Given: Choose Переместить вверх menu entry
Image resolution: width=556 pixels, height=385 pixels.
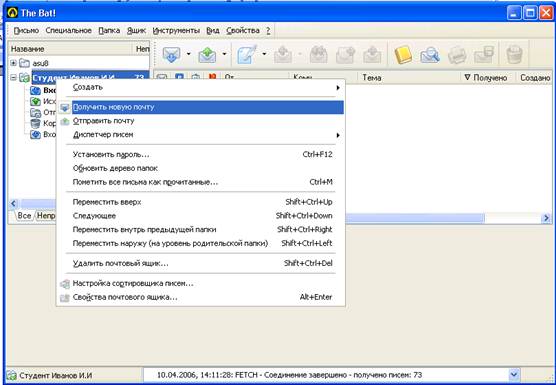Looking at the screenshot, I should [x=201, y=202].
